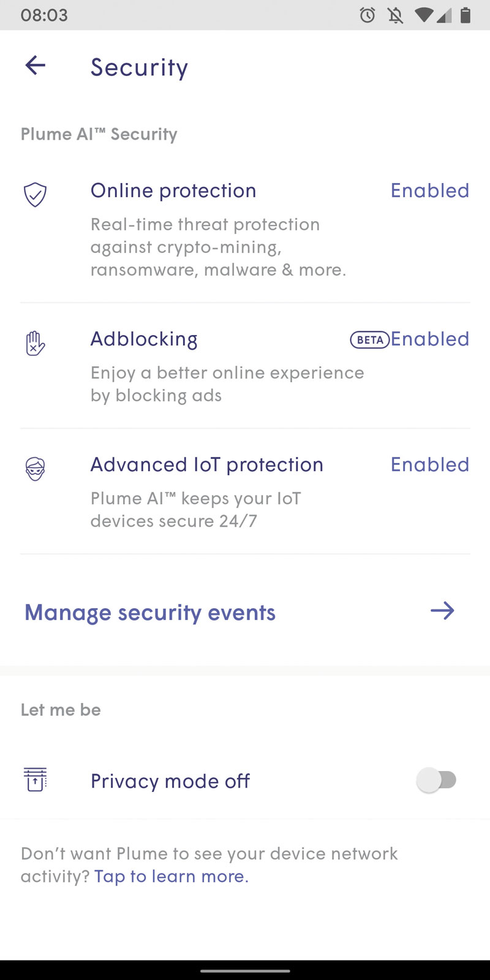Tap the alarm clock status icon
The height and width of the screenshot is (980, 490).
click(x=367, y=15)
